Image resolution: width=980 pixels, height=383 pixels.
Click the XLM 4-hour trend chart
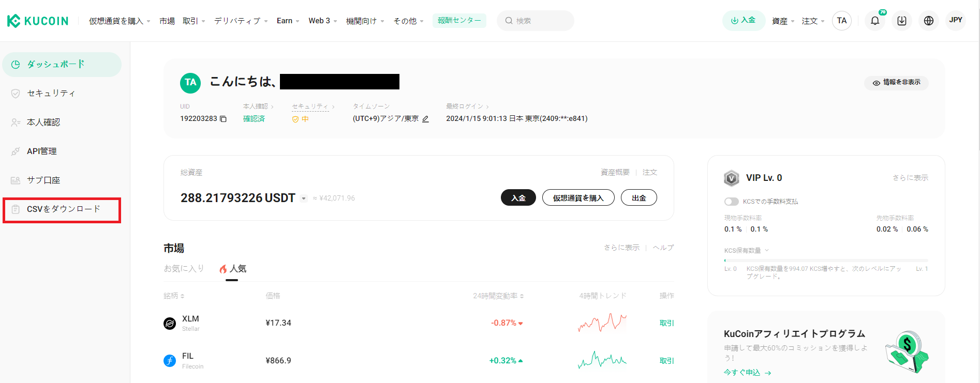click(602, 323)
